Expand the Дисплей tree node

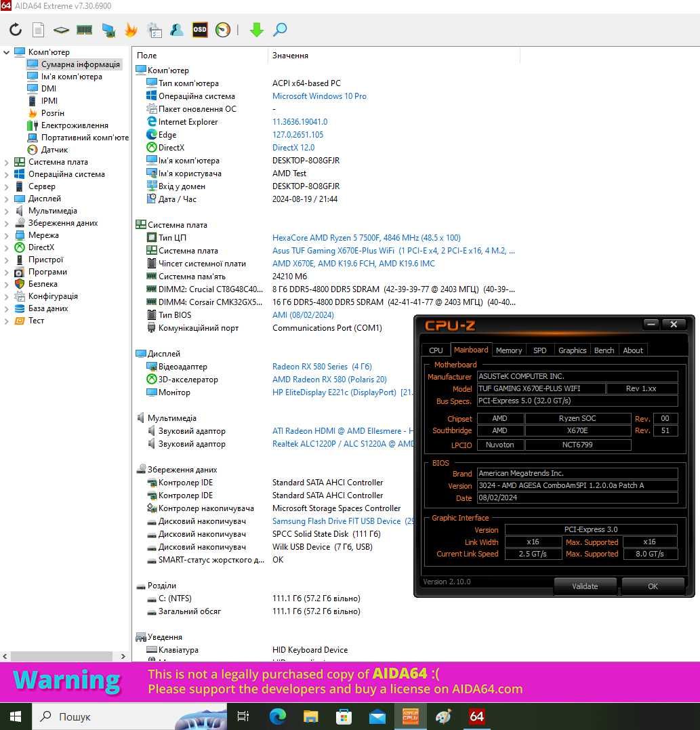[6, 199]
